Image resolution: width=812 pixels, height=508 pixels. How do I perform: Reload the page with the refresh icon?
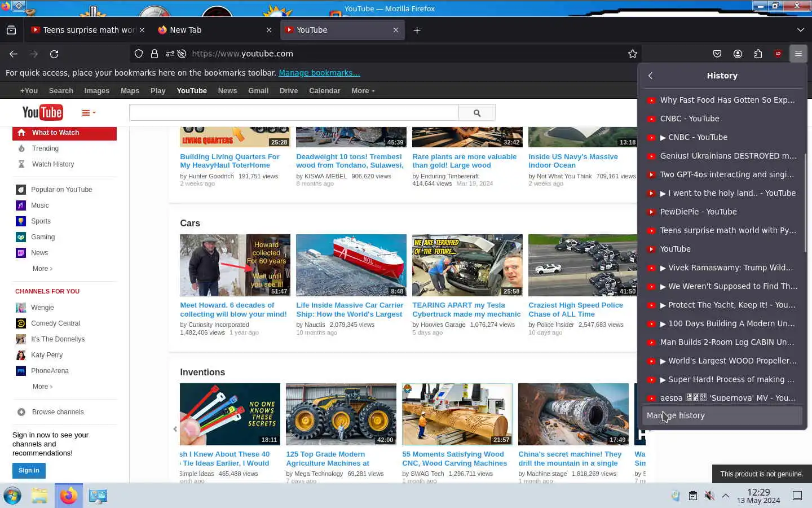(54, 54)
